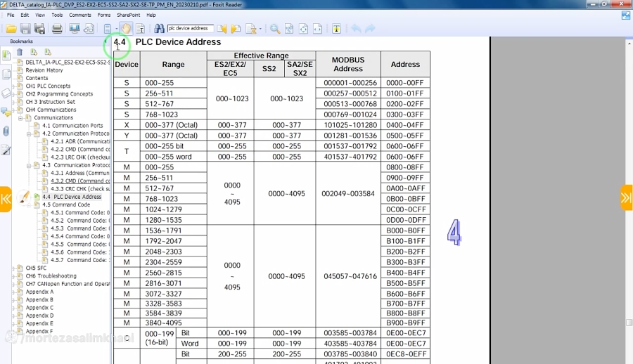Click the binoculars Search icon
The image size is (633, 364).
click(x=160, y=29)
